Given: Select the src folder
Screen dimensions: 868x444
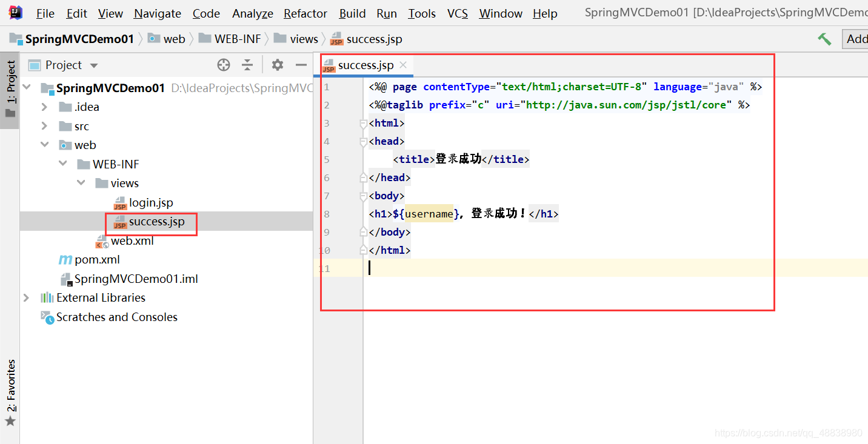Looking at the screenshot, I should coord(82,126).
